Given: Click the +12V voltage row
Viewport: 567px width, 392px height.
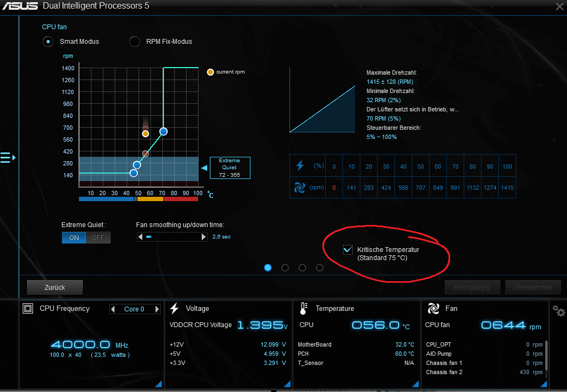Looking at the screenshot, I should [228, 344].
